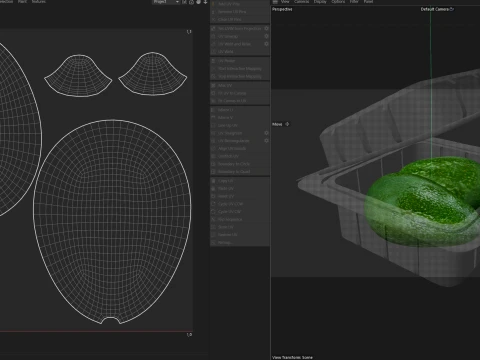
Task: Select the large oval UV island
Action: pos(112,221)
